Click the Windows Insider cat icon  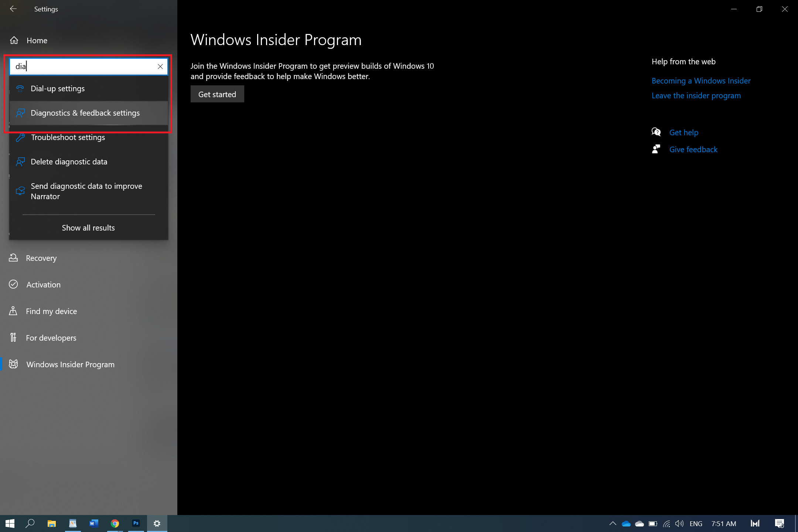click(x=13, y=364)
